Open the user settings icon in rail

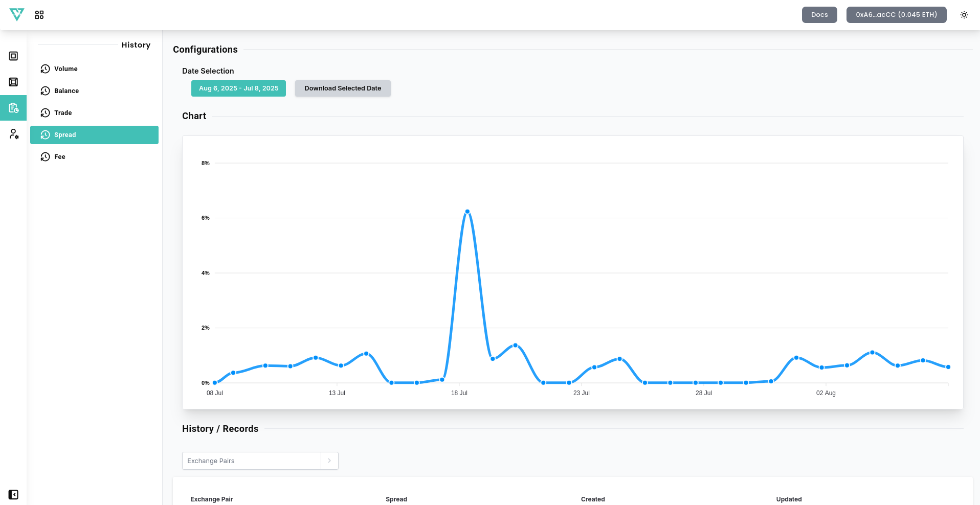13,134
